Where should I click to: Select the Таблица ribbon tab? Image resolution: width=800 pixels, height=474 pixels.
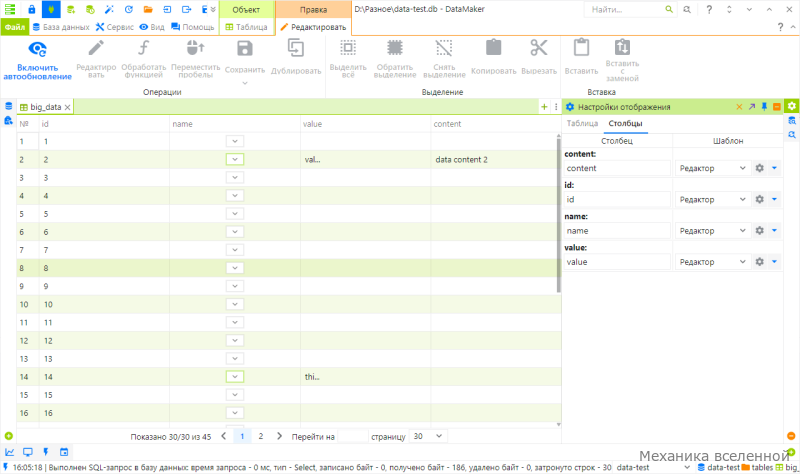tap(246, 27)
